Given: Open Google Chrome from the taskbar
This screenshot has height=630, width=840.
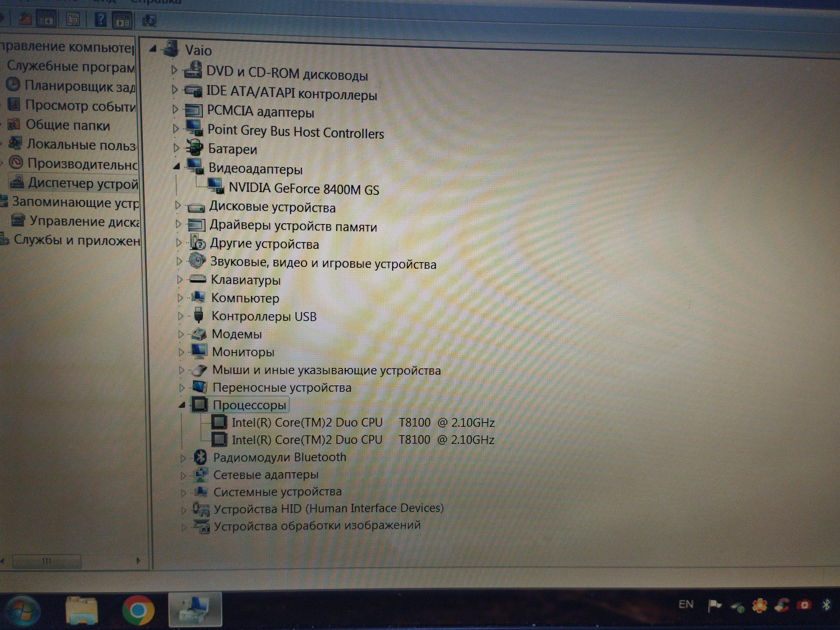Looking at the screenshot, I should click(138, 610).
